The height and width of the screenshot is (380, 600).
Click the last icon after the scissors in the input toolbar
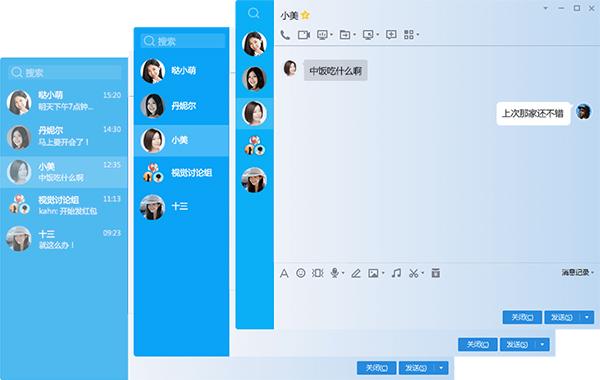click(x=435, y=273)
